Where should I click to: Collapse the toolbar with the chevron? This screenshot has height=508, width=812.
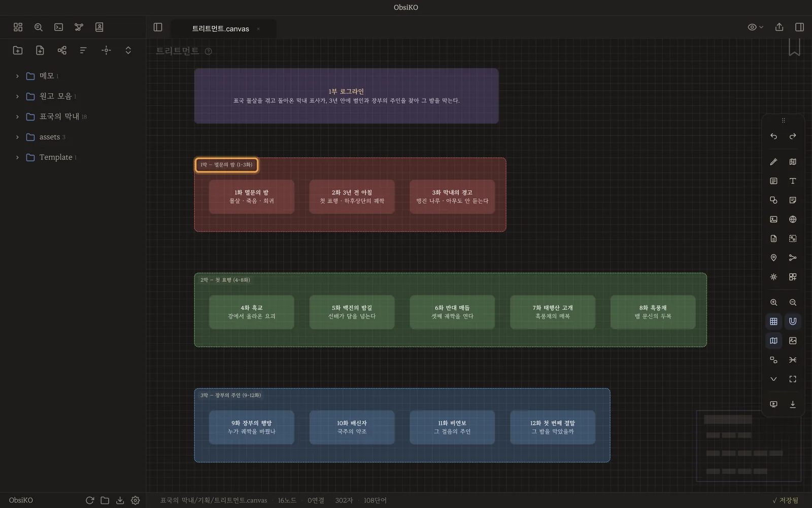(773, 379)
